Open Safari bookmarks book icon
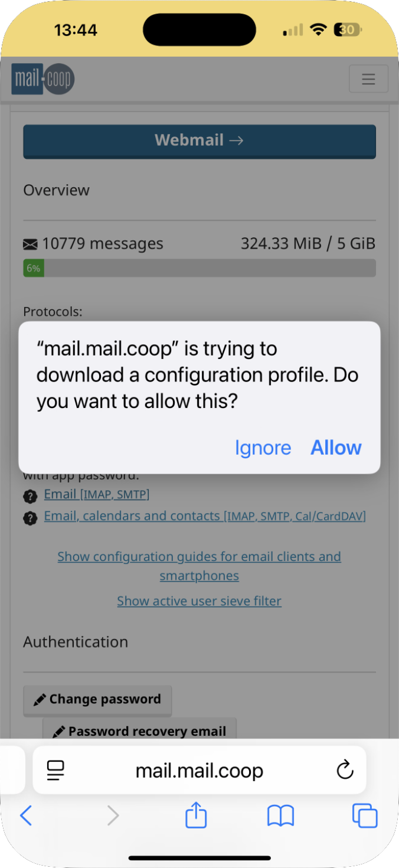 tap(280, 816)
